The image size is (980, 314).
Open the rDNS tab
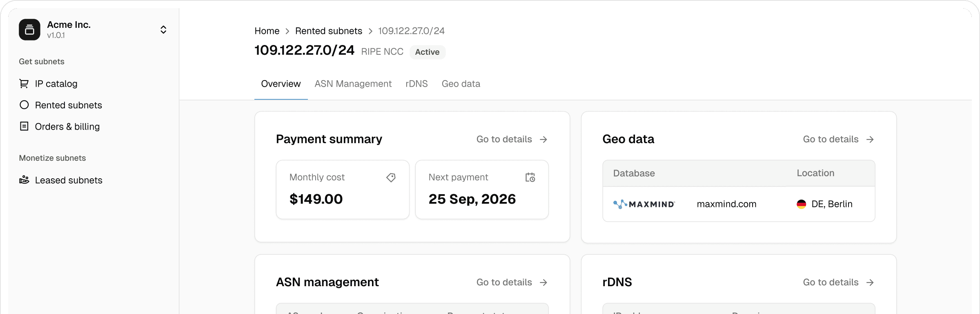(x=416, y=84)
